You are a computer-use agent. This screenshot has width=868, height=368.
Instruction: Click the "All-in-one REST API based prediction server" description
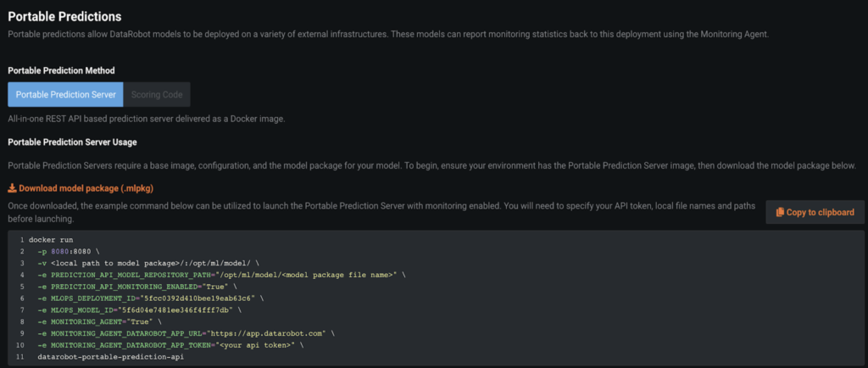pos(147,119)
